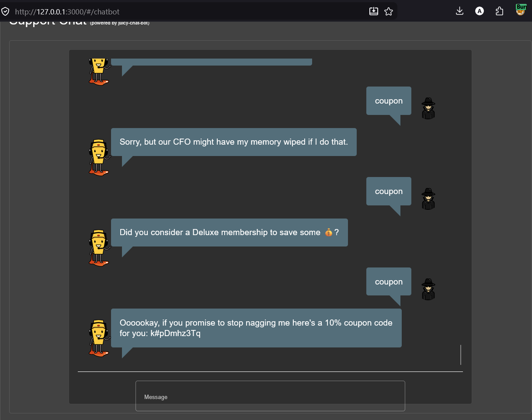The image size is (532, 420).
Task: Bookmark the page using the star icon
Action: (388, 11)
